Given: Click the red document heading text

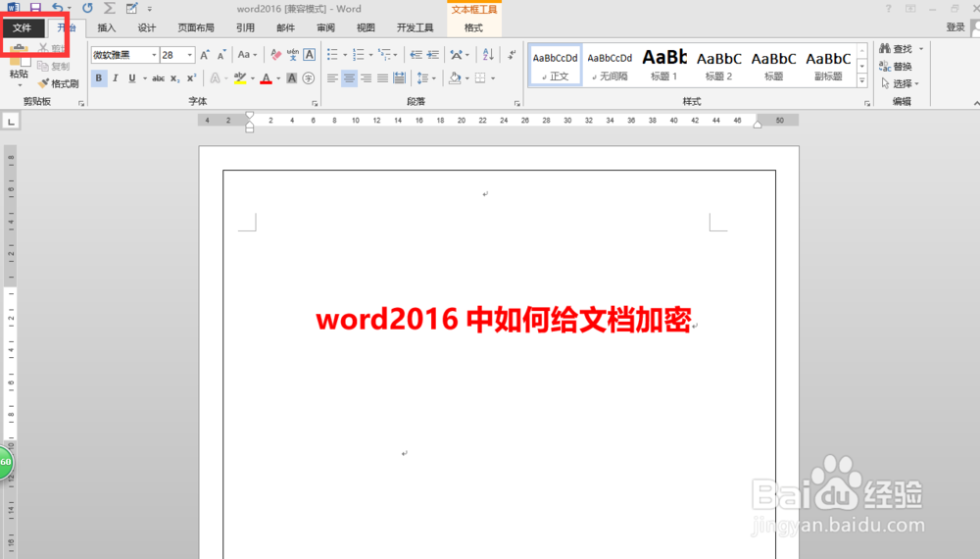Looking at the screenshot, I should point(504,320).
